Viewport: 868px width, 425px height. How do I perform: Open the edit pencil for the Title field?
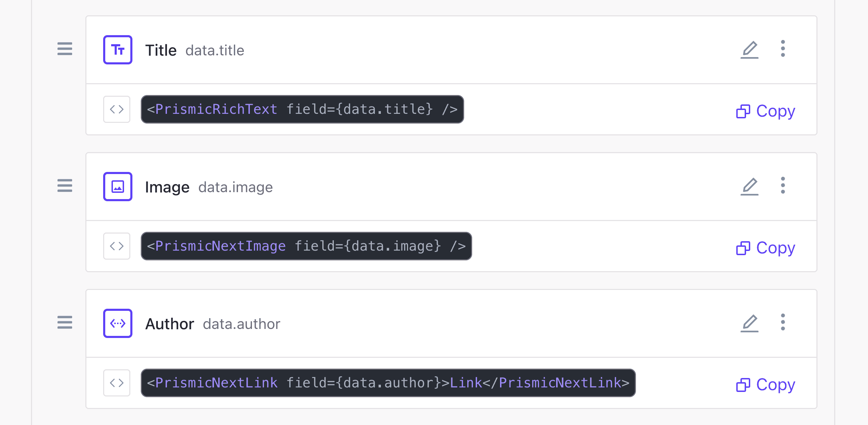pyautogui.click(x=750, y=49)
